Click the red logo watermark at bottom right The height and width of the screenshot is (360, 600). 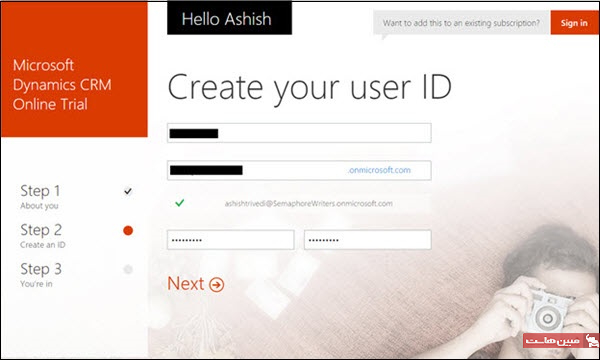tap(560, 340)
